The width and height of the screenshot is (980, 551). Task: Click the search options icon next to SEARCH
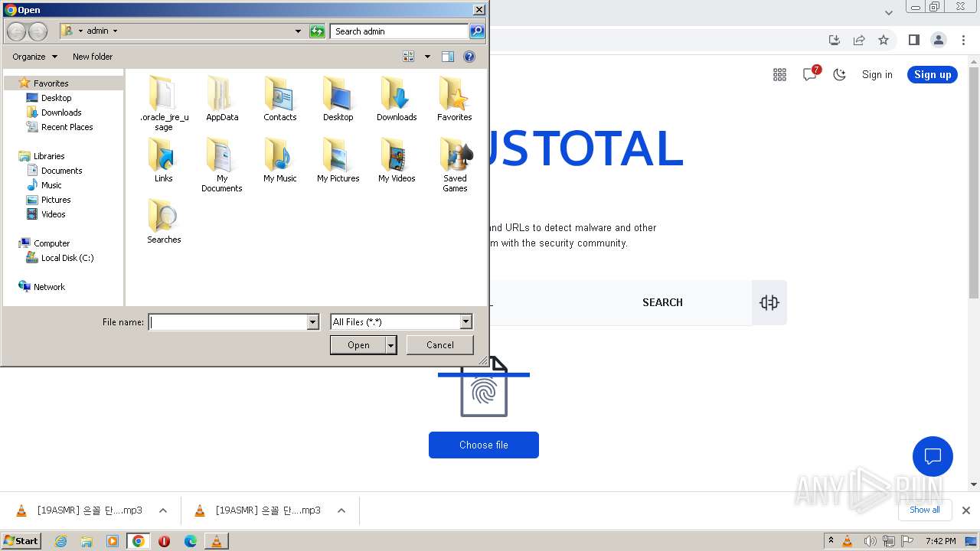tap(769, 302)
